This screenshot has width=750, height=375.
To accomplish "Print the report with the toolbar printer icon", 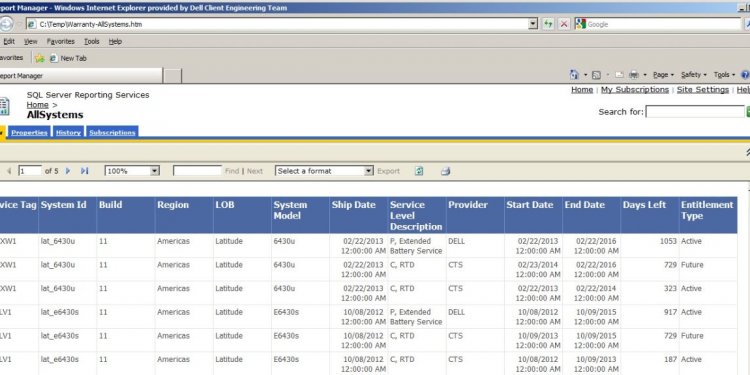I will [x=445, y=171].
